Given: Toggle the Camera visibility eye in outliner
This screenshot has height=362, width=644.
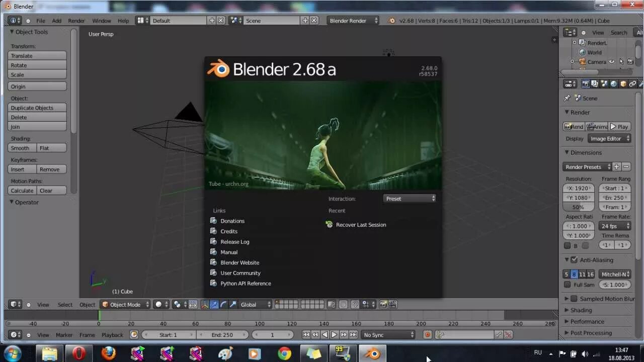Looking at the screenshot, I should pyautogui.click(x=612, y=62).
